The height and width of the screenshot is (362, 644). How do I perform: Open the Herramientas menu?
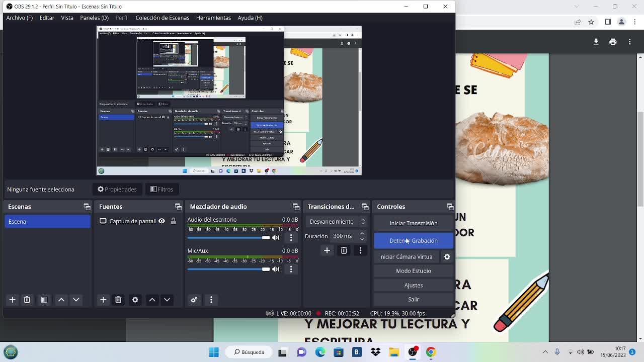[x=213, y=18]
